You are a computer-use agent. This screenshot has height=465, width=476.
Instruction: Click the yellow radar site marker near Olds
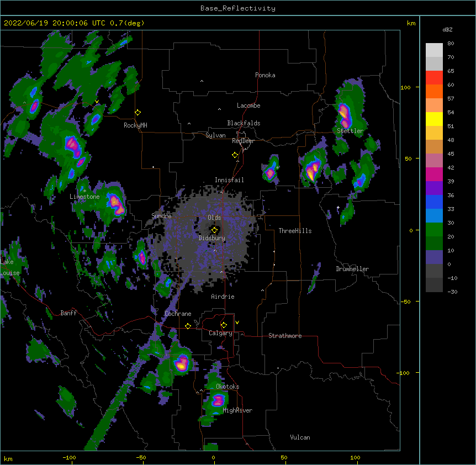214,230
